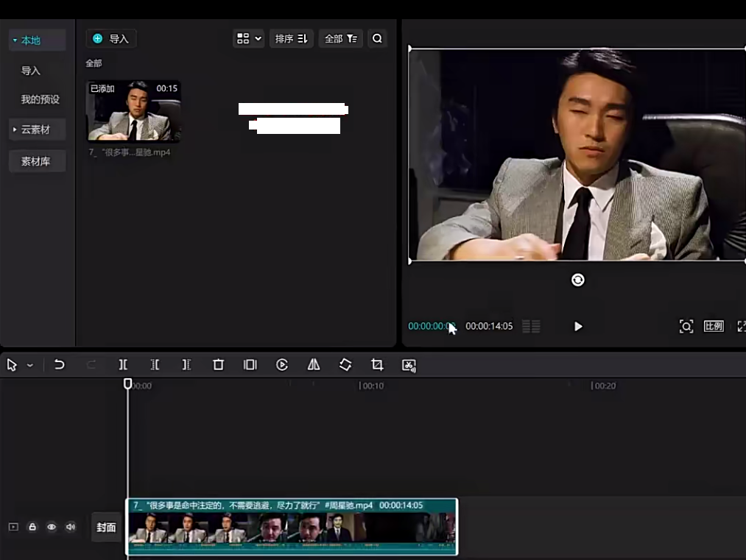
Task: Open preview zoom with the magnifier icon
Action: [x=686, y=326]
